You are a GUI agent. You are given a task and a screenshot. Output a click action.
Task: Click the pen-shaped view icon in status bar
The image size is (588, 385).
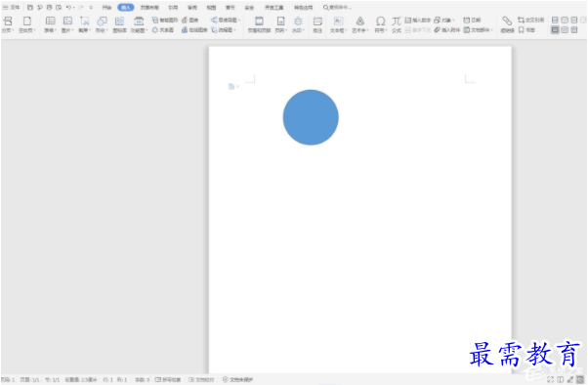(570, 380)
